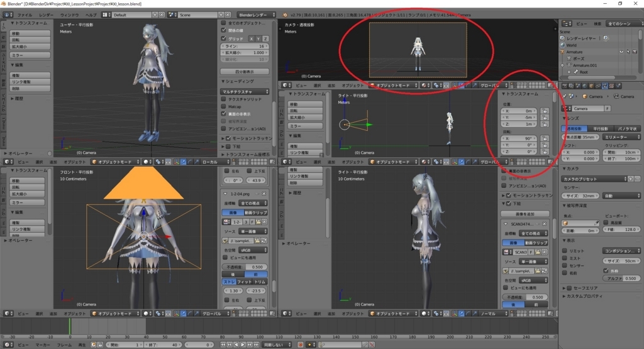The height and width of the screenshot is (349, 644).
Task: Open the scene browse icon
Action: click(173, 15)
